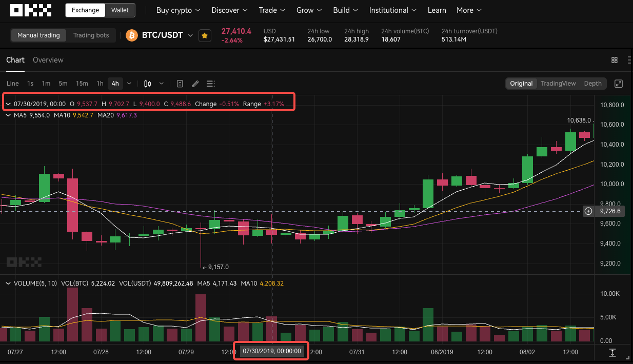Viewport: 633px width, 364px height.
Task: Expand the BTC/USDT pair selector
Action: [190, 35]
